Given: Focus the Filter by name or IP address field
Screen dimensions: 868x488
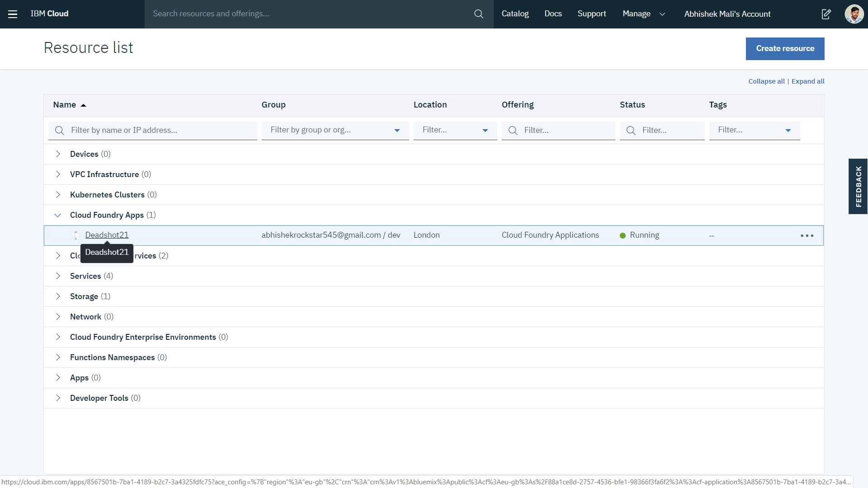Looking at the screenshot, I should click(153, 131).
